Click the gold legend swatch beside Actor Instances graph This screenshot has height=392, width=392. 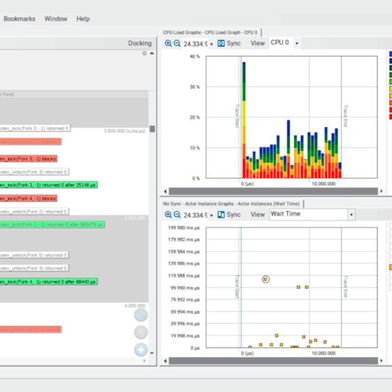(x=390, y=267)
